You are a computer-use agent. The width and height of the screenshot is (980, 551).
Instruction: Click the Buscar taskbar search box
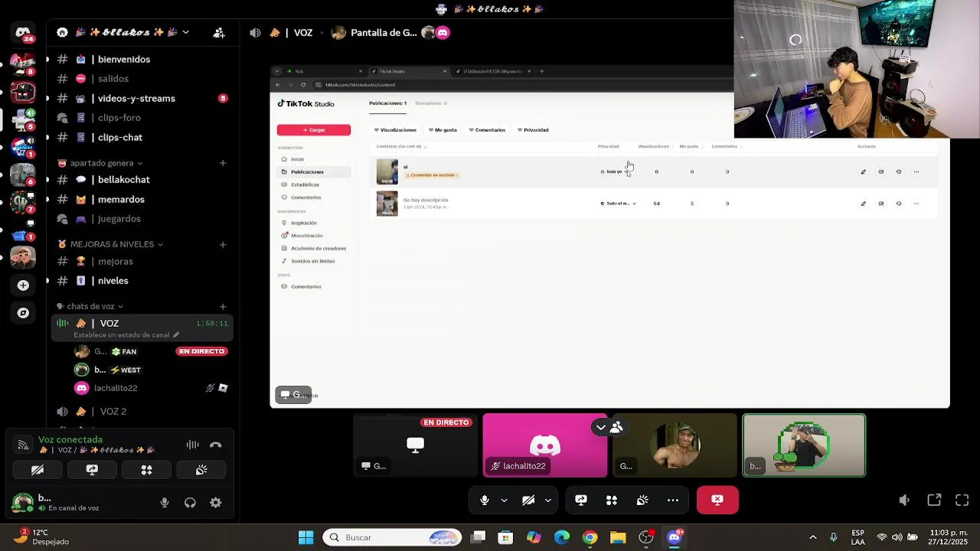(392, 537)
